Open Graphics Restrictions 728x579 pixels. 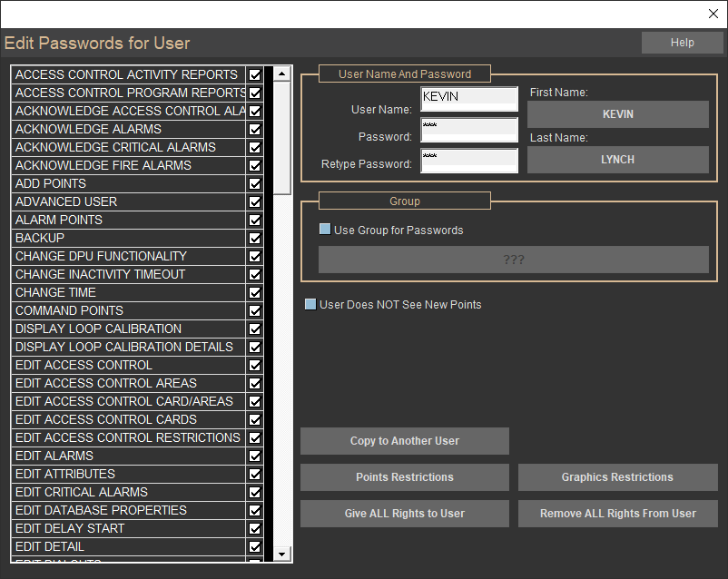[617, 477]
